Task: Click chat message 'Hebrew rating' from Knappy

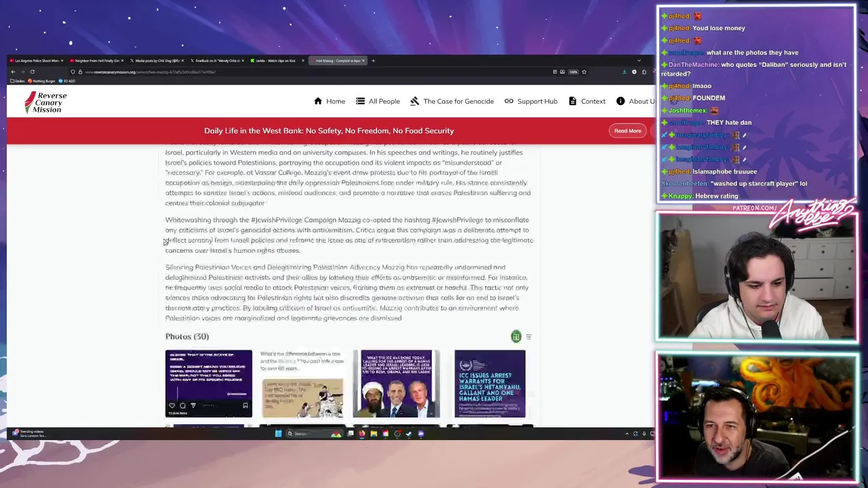Action: (x=717, y=196)
